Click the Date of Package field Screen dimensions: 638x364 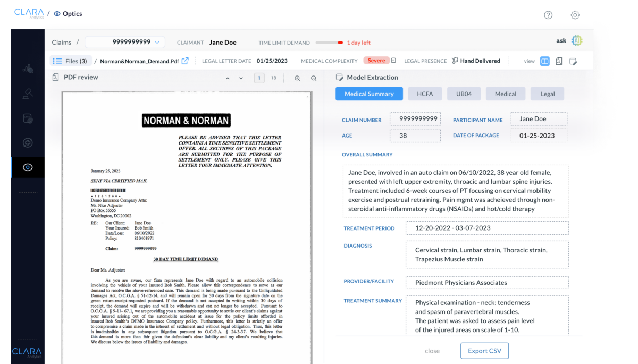[539, 136]
